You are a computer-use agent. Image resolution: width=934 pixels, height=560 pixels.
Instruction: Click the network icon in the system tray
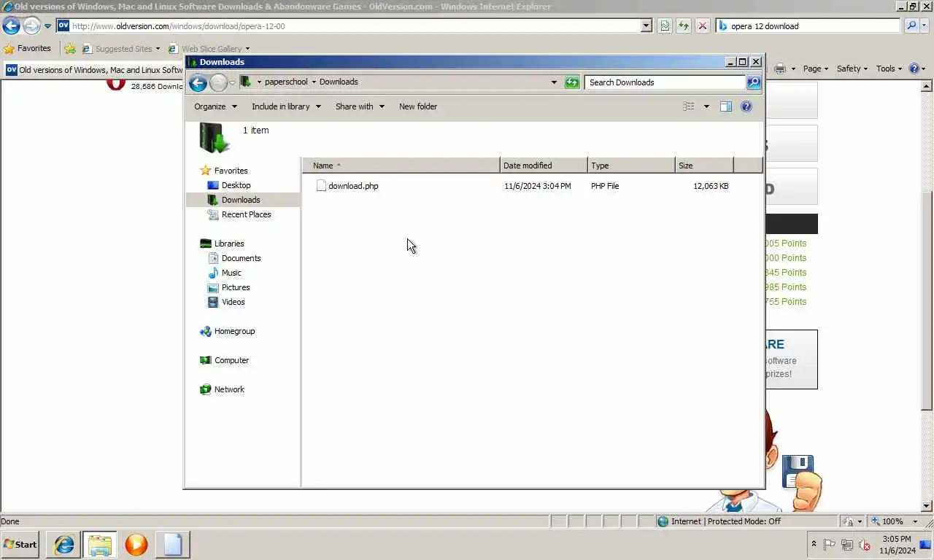[x=847, y=545]
